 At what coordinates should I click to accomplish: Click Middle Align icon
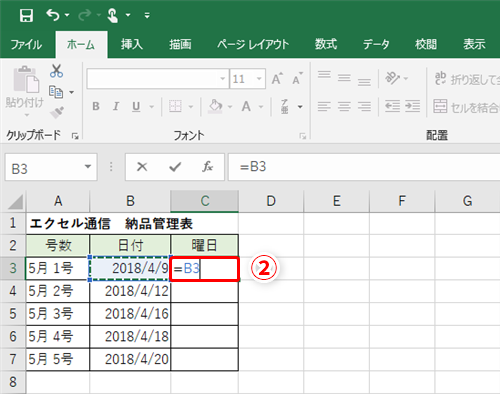coord(344,79)
